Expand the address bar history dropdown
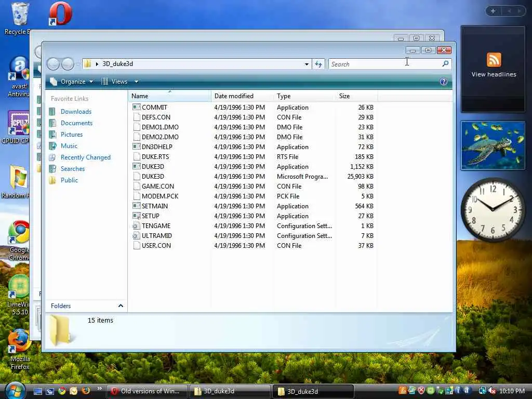This screenshot has height=399, width=532. 307,64
